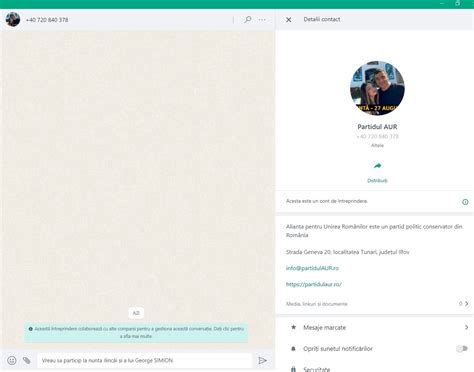
Task: Click the Alianța pentru Unirea Românilor description
Action: click(x=374, y=231)
